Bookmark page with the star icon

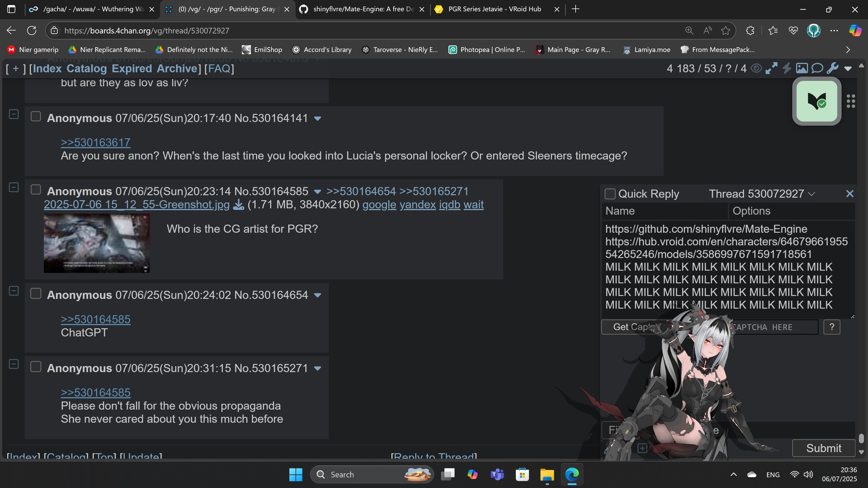pyautogui.click(x=725, y=31)
